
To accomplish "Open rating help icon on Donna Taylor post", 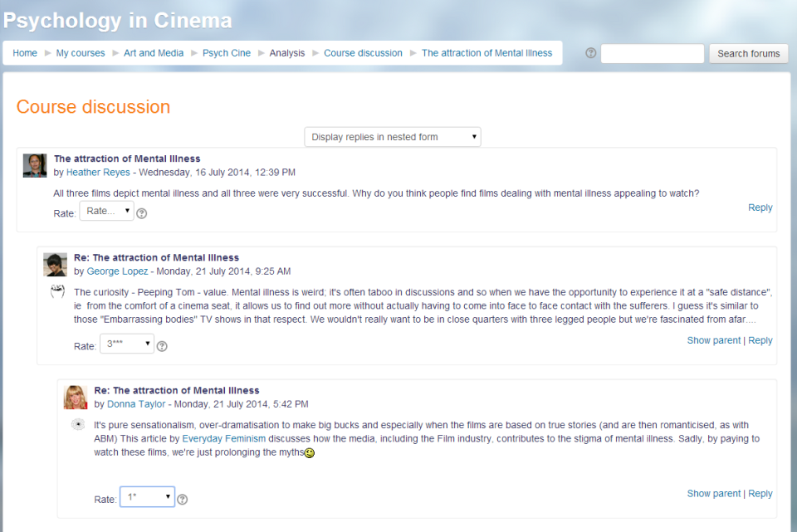I will tap(183, 500).
